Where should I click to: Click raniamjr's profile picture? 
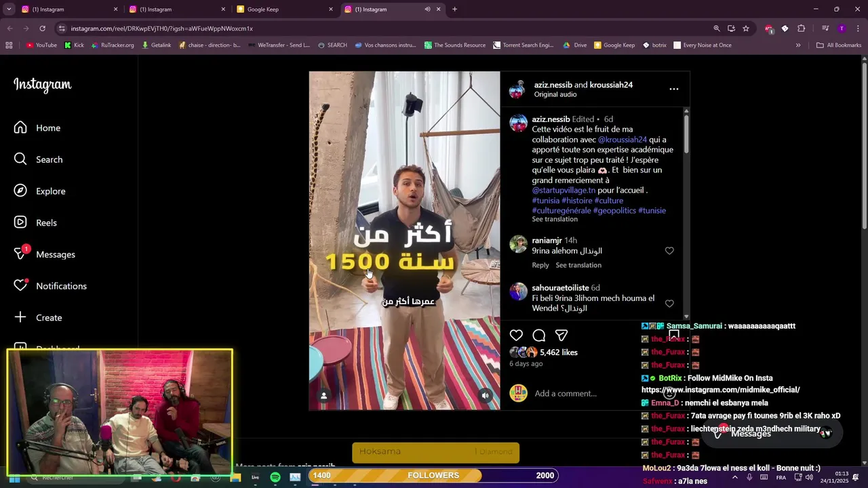(518, 244)
